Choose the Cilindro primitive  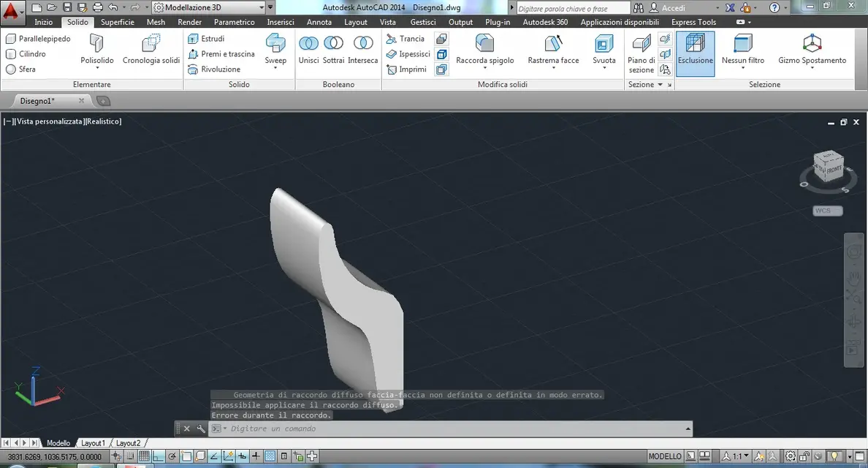[26, 53]
